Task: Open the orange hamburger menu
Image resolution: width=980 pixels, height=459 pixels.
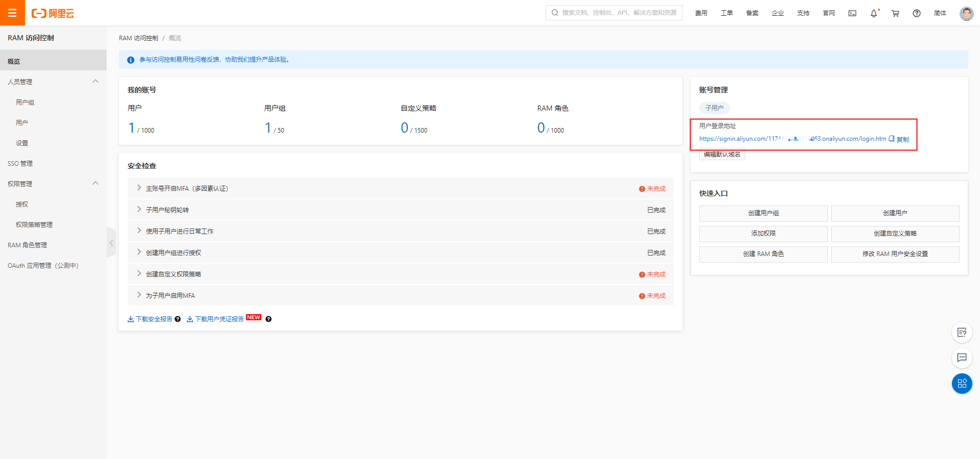Action: 12,13
